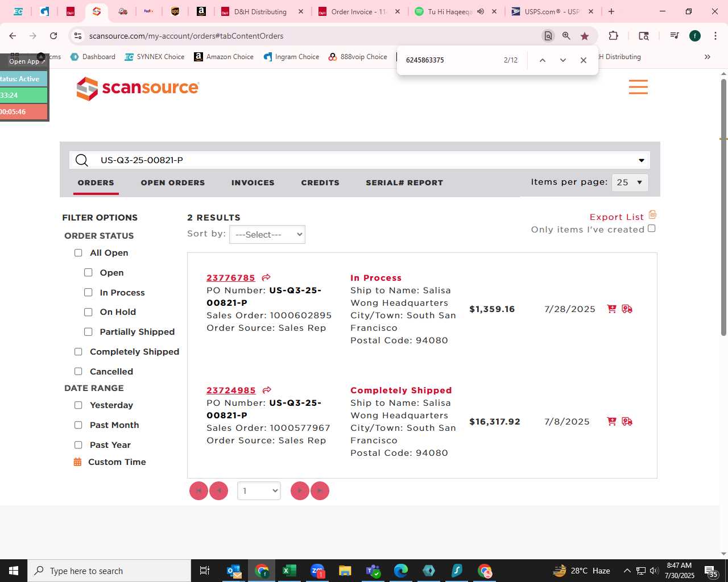Switch to the SERIAL# REPORT tab
Viewport: 728px width, 582px height.
404,182
